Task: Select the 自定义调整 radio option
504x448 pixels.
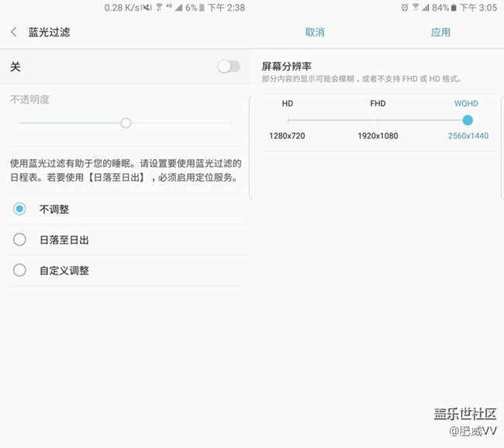Action: tap(20, 271)
